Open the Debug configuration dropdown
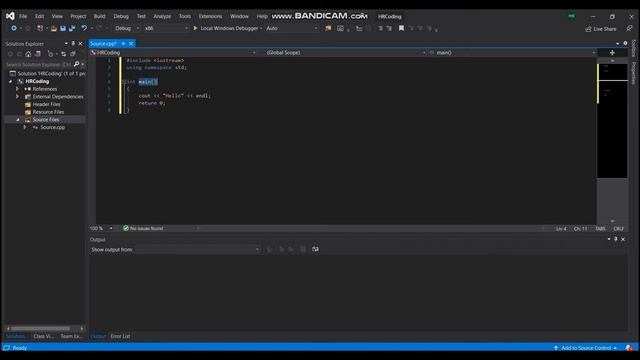 point(127,28)
